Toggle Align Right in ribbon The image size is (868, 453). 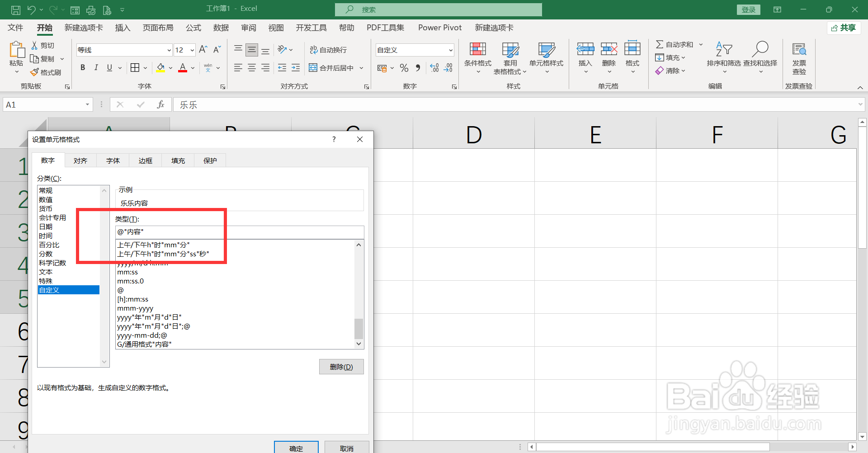tap(265, 68)
